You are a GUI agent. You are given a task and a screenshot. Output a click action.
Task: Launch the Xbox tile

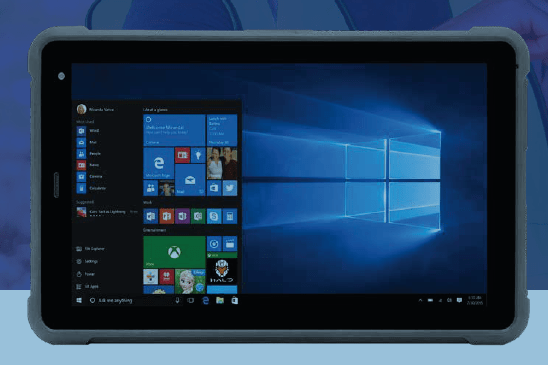[174, 252]
